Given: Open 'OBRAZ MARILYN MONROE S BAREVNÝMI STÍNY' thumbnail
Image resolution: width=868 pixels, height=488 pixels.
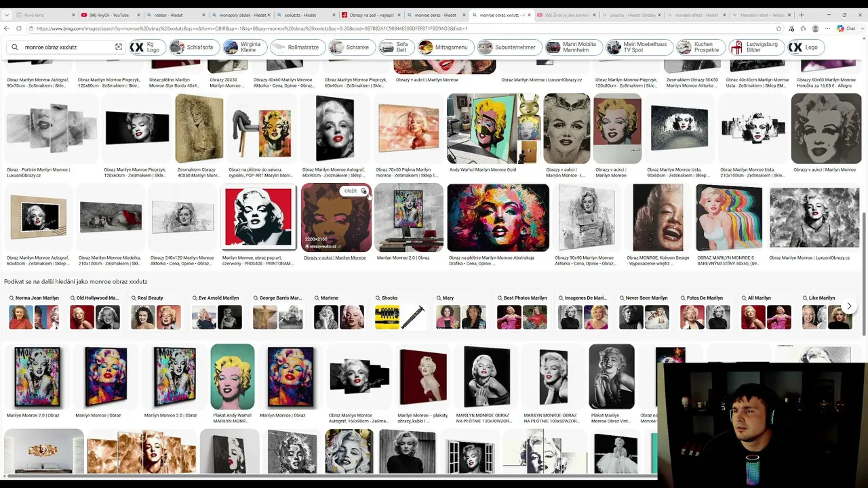Looking at the screenshot, I should (x=729, y=218).
